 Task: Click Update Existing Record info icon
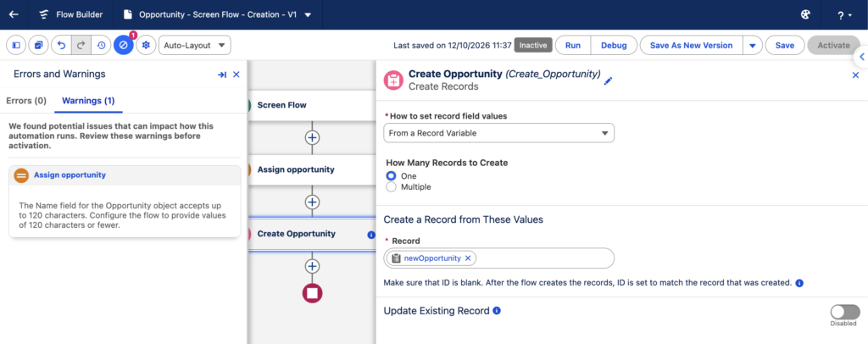[x=497, y=311]
